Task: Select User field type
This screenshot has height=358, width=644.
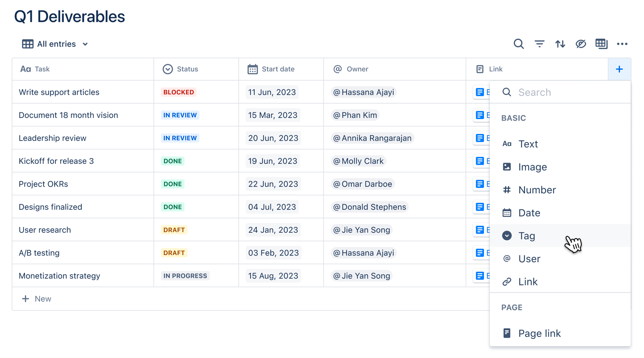Action: [x=560, y=259]
